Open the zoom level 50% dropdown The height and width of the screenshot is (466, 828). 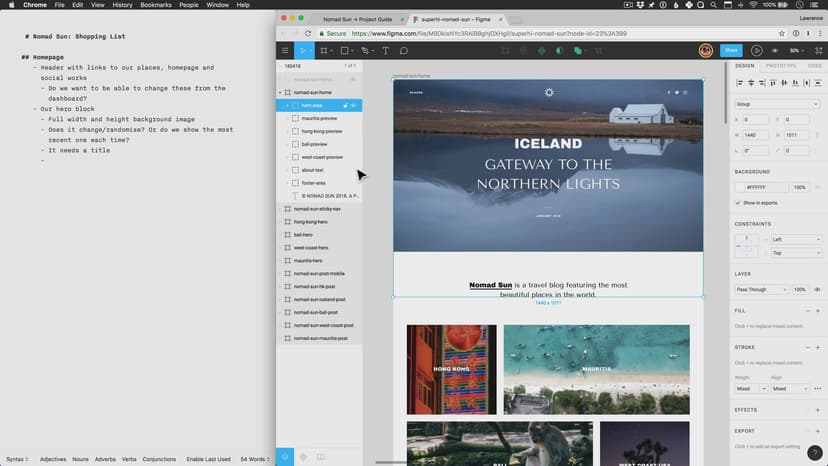point(797,50)
